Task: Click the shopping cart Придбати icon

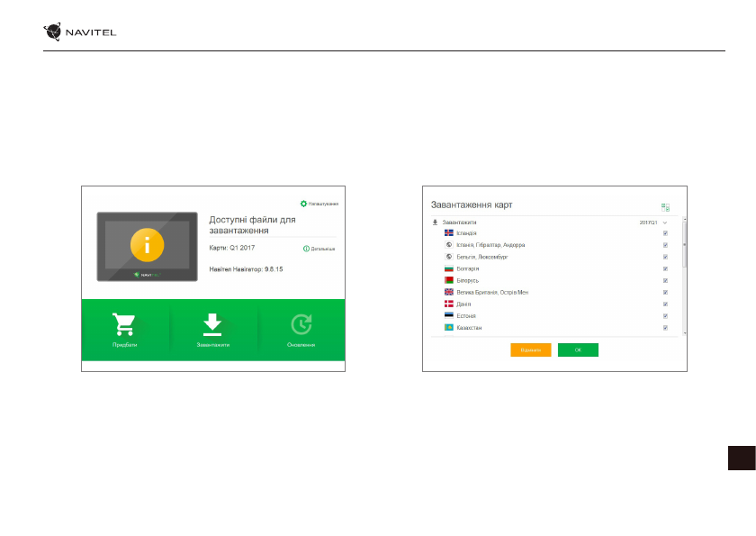Action: click(123, 325)
